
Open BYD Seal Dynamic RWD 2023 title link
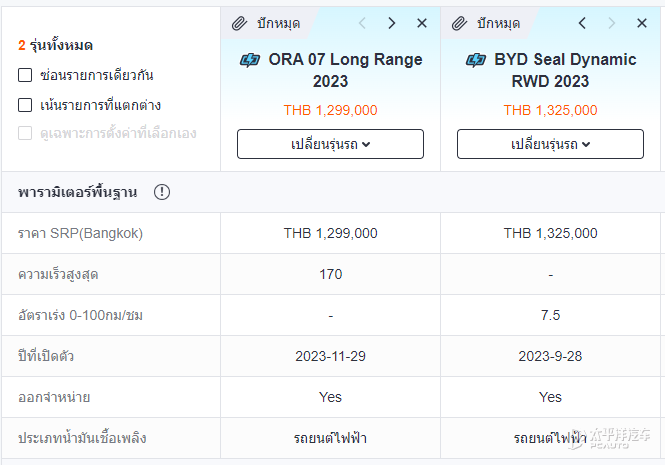(564, 70)
